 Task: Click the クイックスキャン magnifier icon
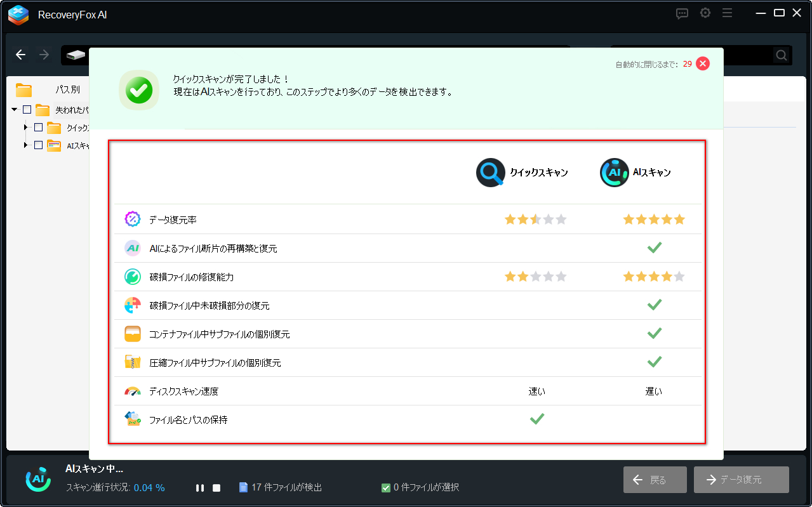tap(491, 172)
